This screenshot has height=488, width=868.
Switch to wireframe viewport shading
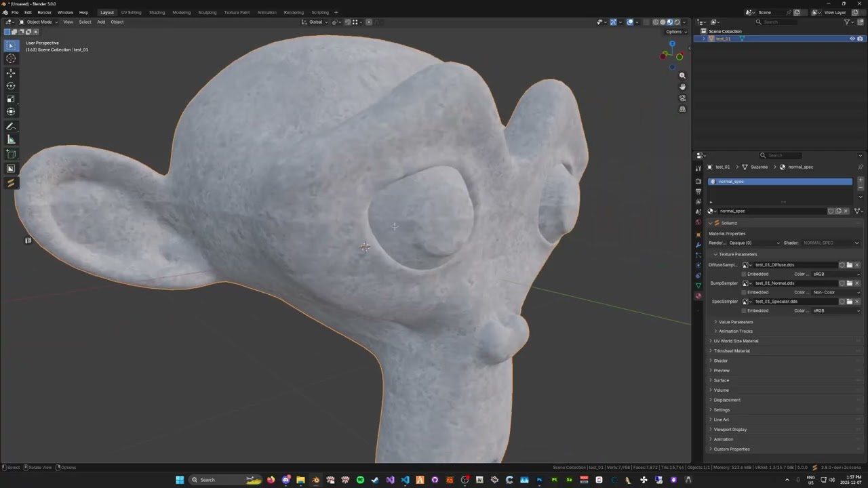click(x=655, y=22)
